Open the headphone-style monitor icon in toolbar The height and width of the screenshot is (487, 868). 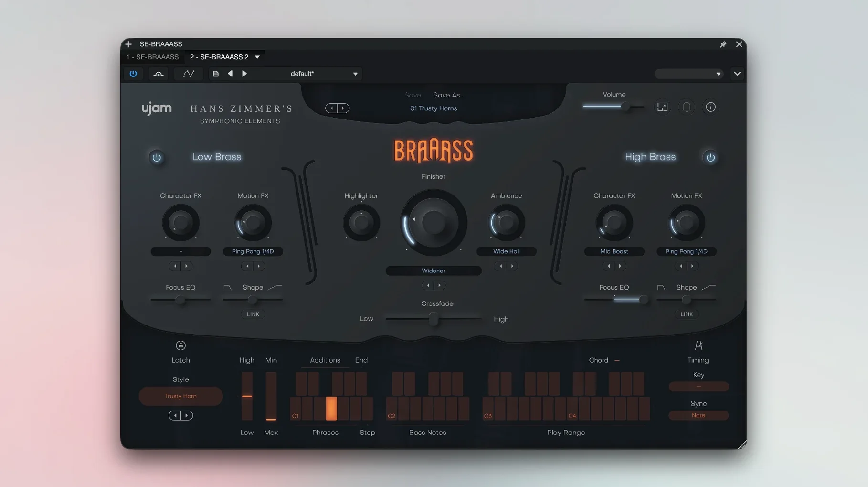pos(159,74)
